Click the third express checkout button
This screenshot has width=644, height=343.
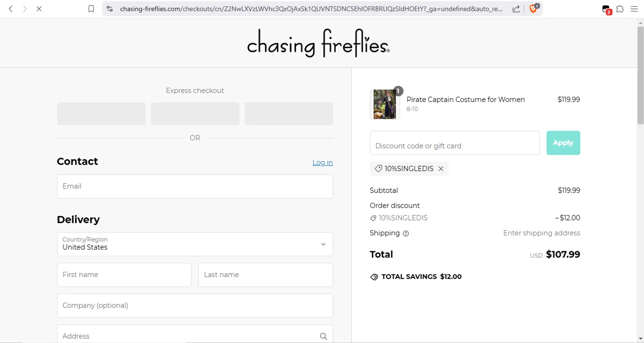point(289,114)
